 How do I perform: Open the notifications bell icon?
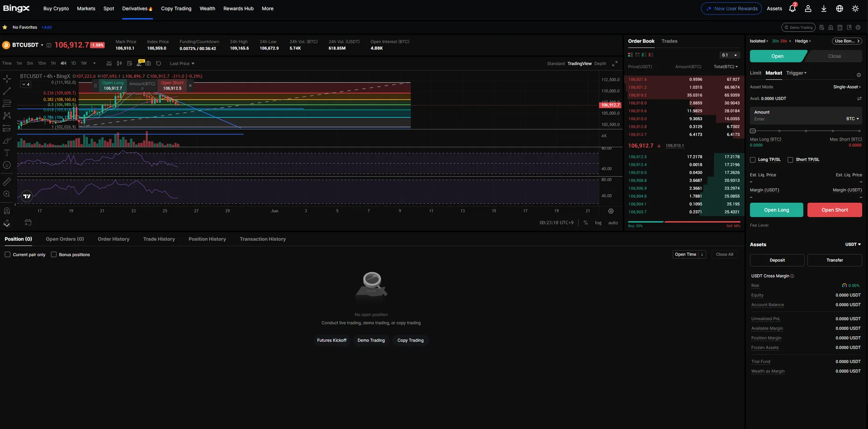tap(792, 9)
